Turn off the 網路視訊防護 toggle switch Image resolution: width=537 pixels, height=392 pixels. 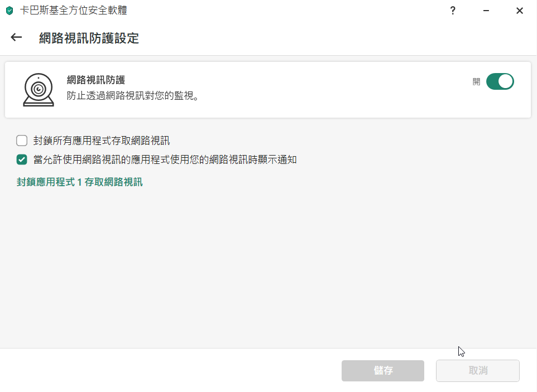[500, 81]
